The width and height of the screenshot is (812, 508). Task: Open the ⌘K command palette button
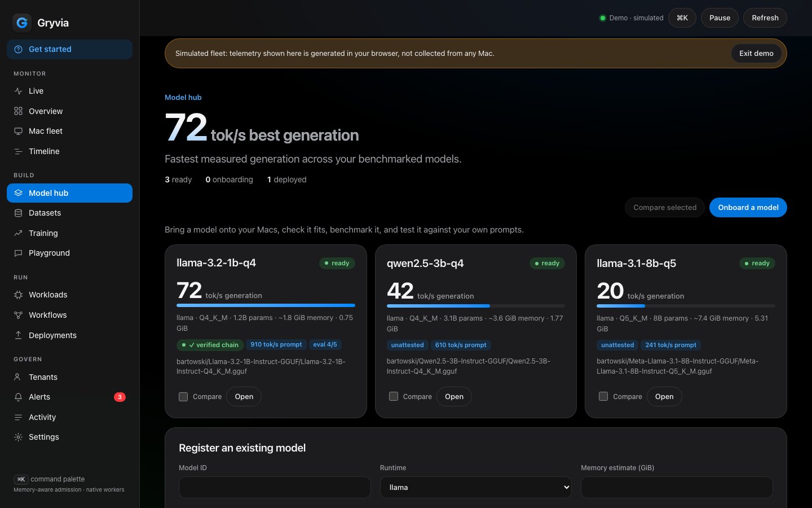click(682, 18)
